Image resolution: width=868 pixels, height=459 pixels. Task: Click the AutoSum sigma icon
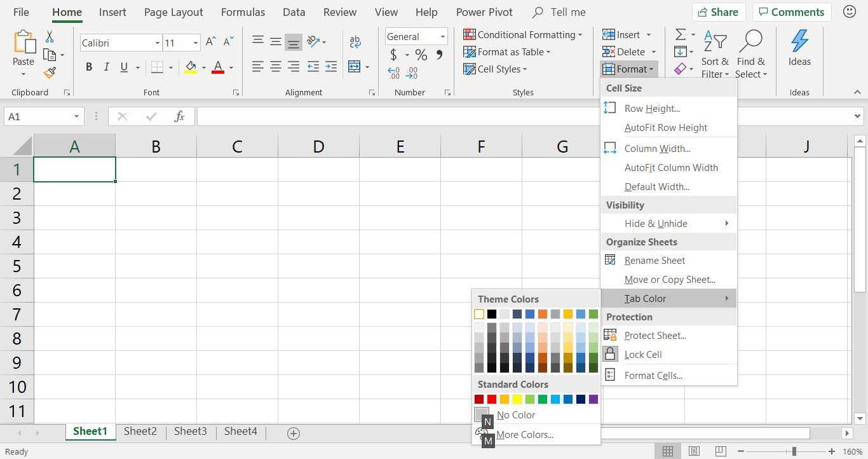click(680, 34)
